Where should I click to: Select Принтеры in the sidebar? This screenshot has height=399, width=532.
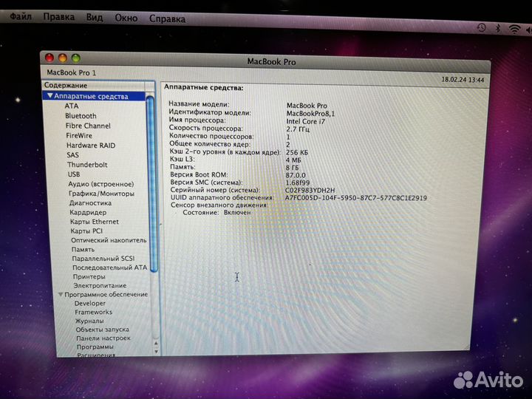[x=89, y=276]
